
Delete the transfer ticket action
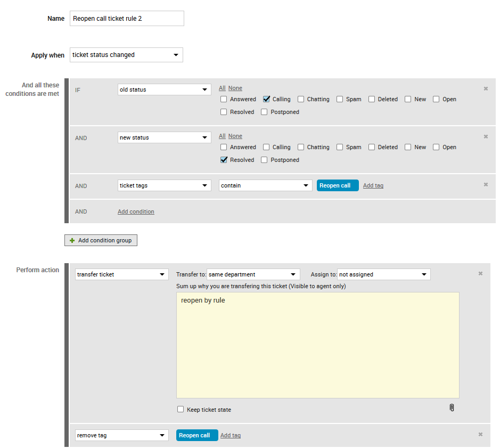coord(480,274)
